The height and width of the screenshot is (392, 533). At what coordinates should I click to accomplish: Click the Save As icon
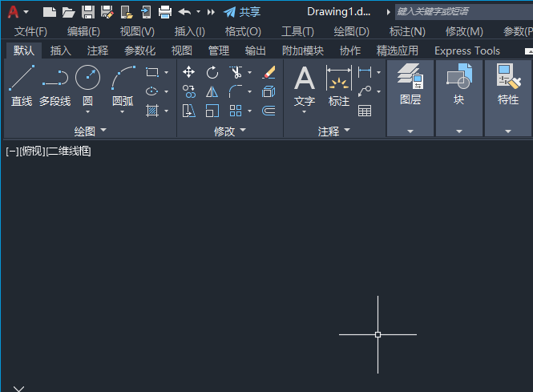point(107,12)
